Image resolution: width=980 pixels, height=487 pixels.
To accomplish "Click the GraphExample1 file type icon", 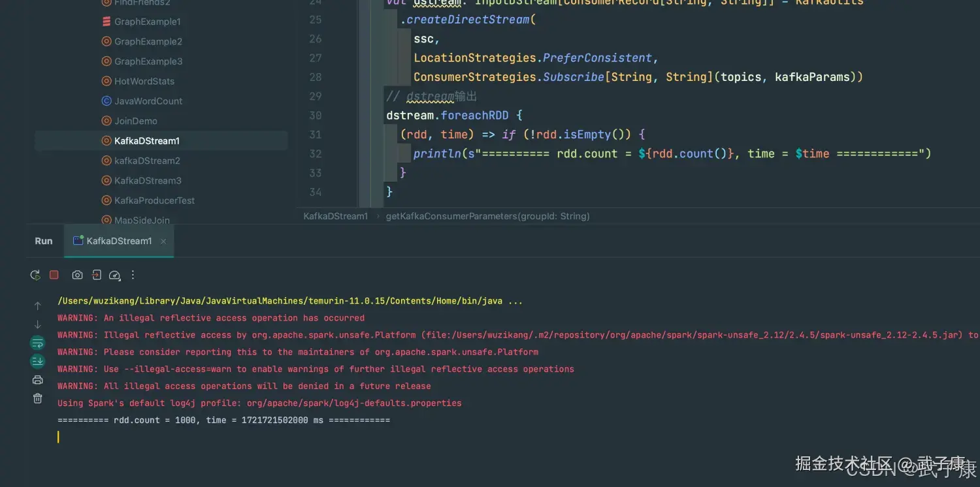I will point(106,22).
